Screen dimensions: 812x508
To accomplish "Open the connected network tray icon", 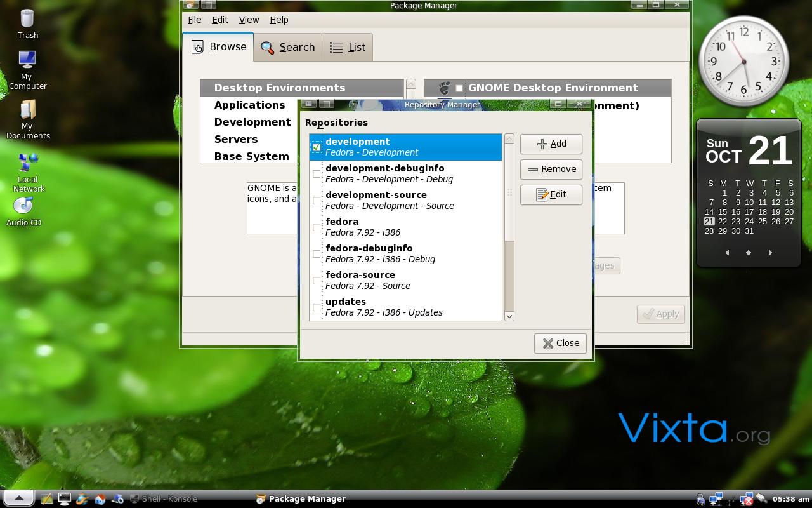I will 716,499.
